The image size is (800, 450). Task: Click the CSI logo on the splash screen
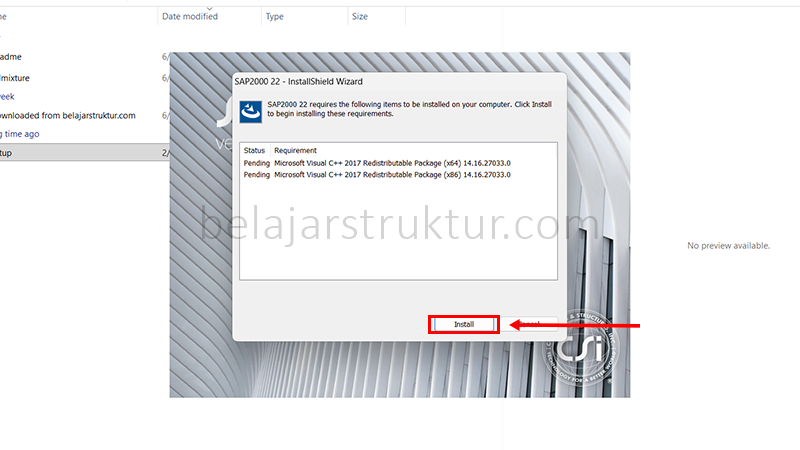click(x=581, y=348)
